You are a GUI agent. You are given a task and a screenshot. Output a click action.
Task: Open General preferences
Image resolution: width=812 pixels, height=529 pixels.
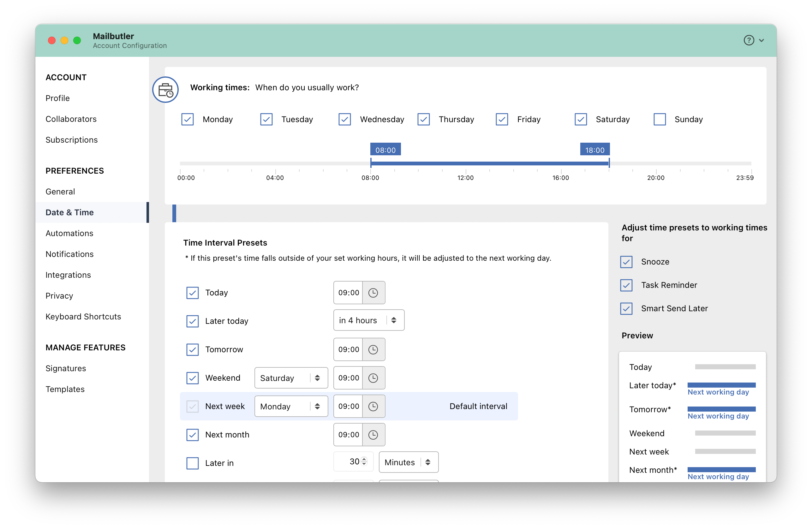[60, 192]
